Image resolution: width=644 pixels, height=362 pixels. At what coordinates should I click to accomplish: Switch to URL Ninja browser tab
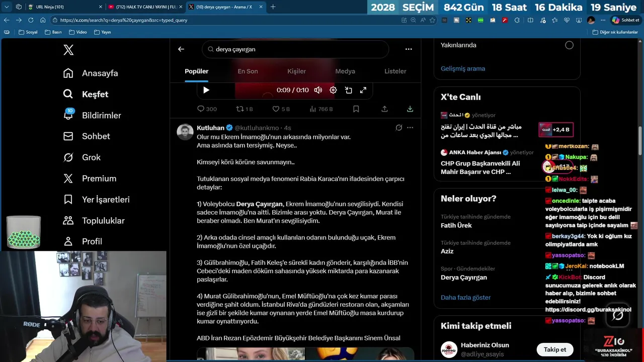tap(64, 7)
